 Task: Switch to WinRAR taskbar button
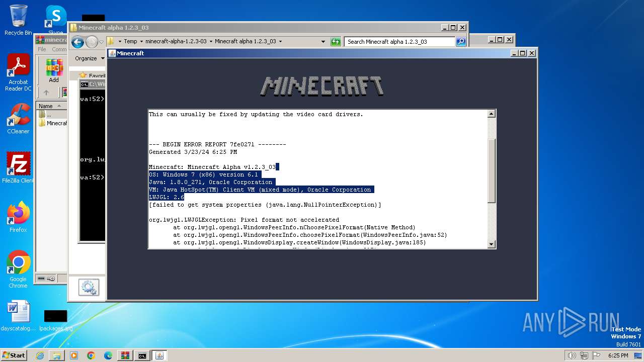pos(125,355)
